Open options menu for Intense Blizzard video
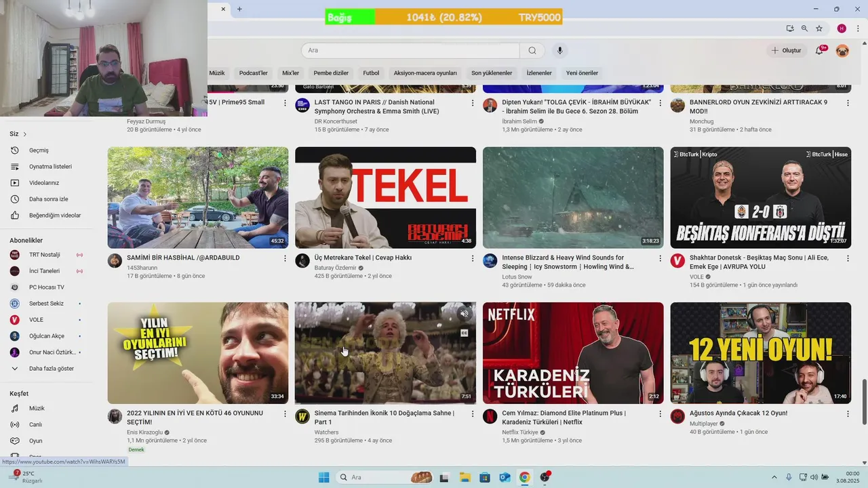 [x=660, y=258]
